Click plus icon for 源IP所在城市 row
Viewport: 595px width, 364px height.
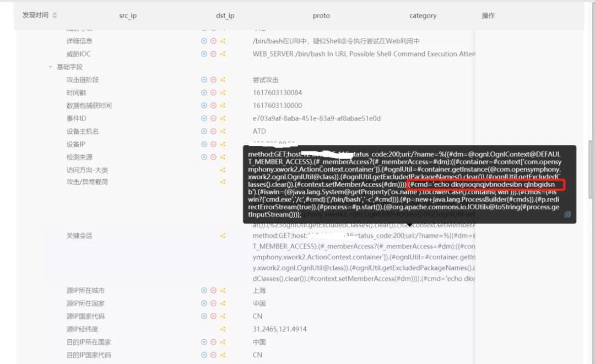coord(204,291)
